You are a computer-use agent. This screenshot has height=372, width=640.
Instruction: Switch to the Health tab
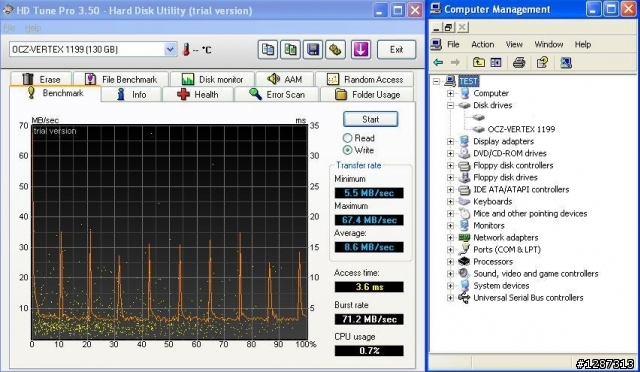198,94
